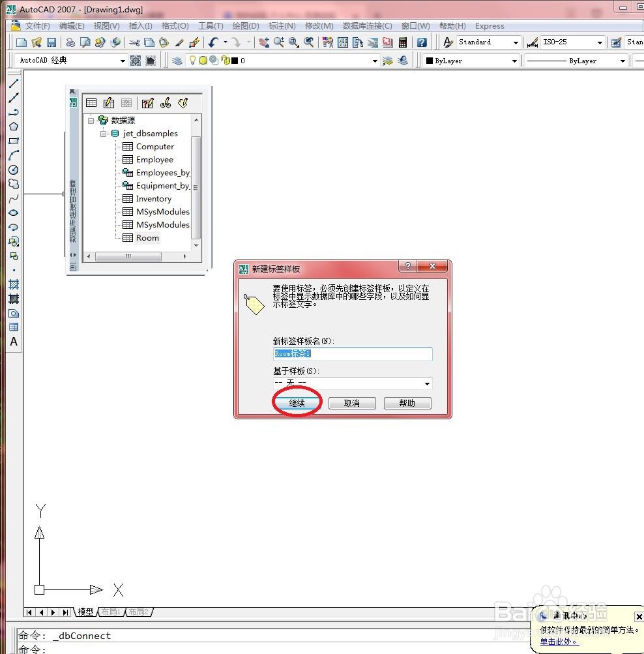Open the 数据库连接(C) menu
Image resolution: width=644 pixels, height=654 pixels.
click(367, 26)
